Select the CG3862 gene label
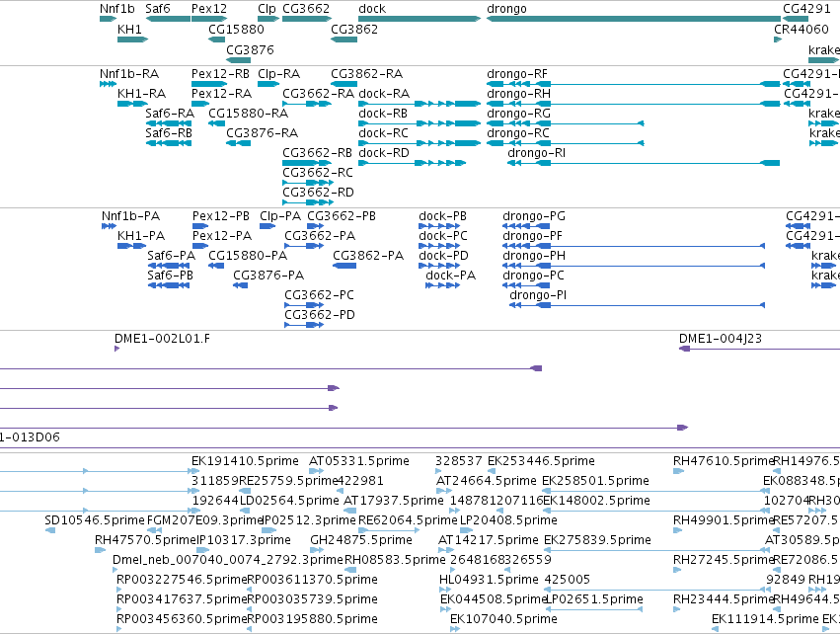This screenshot has width=840, height=634. 354,29
